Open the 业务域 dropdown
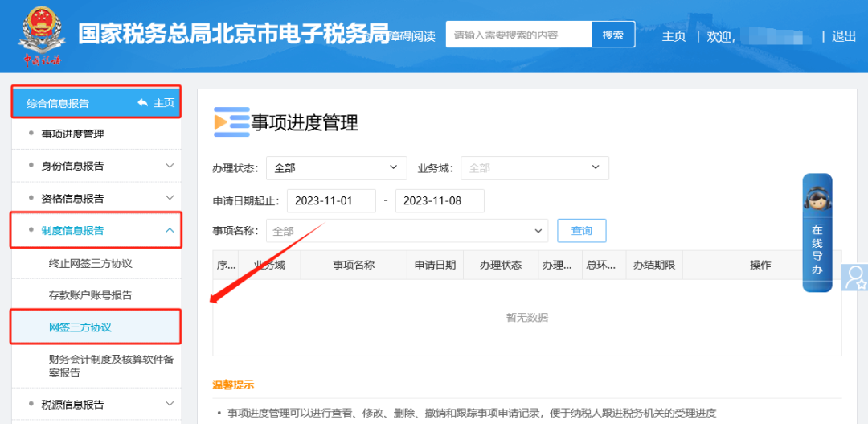The image size is (868, 424). [534, 168]
